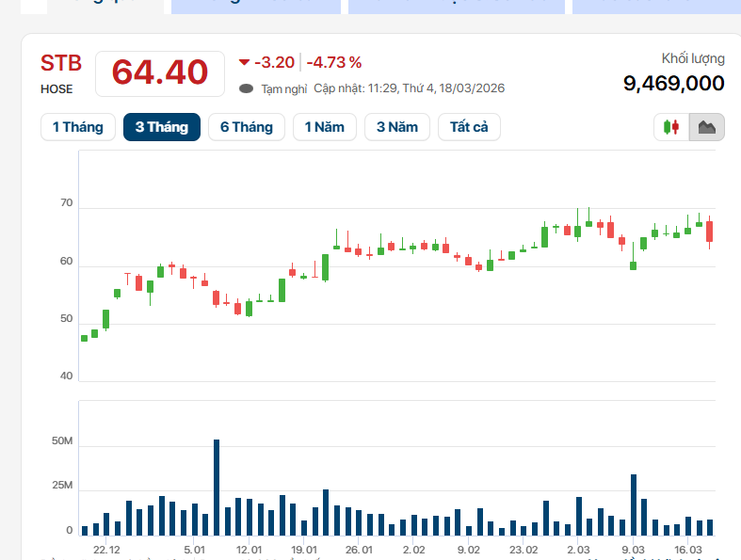Click the tallest volume bar near 50M
741x560 pixels.
point(217,488)
